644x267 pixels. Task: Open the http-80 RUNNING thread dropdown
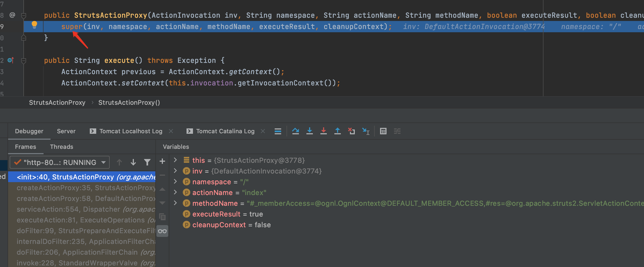click(x=60, y=162)
